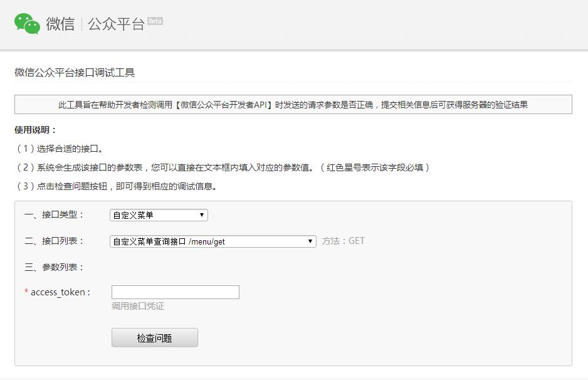Click the 方法：GET method indicator
588x380 pixels.
tap(343, 241)
